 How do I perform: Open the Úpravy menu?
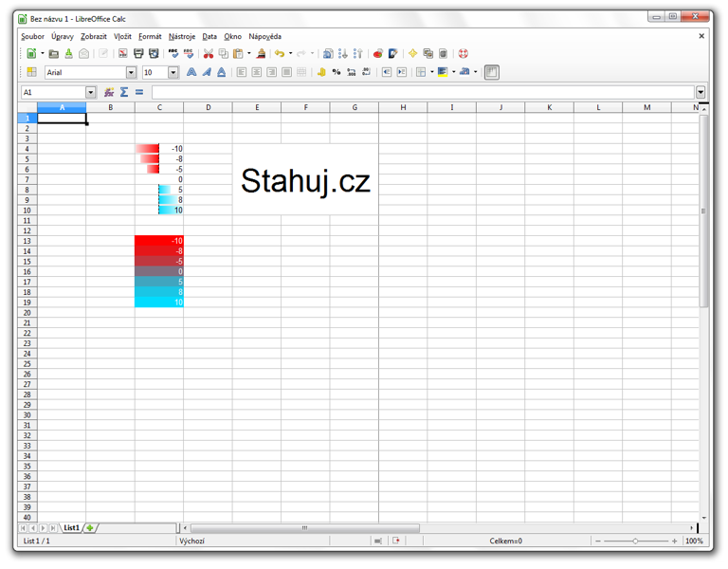pos(63,36)
